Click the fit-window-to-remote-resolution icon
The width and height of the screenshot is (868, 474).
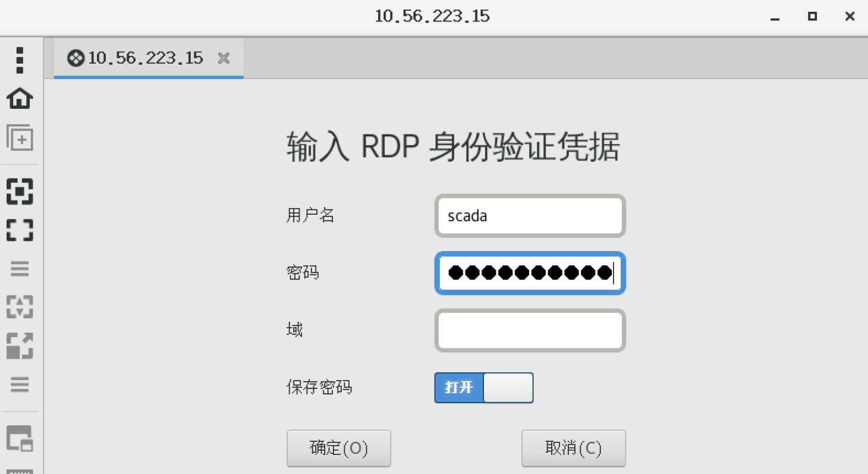point(20,191)
